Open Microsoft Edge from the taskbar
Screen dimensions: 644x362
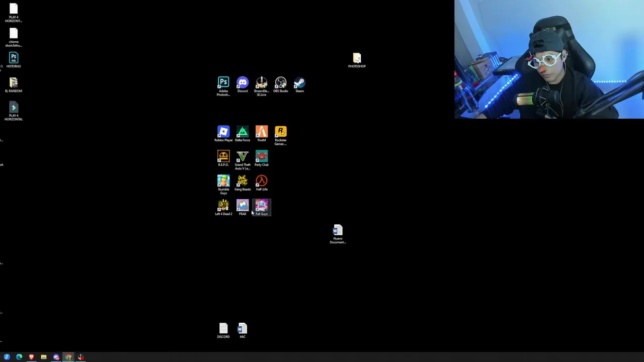19,357
